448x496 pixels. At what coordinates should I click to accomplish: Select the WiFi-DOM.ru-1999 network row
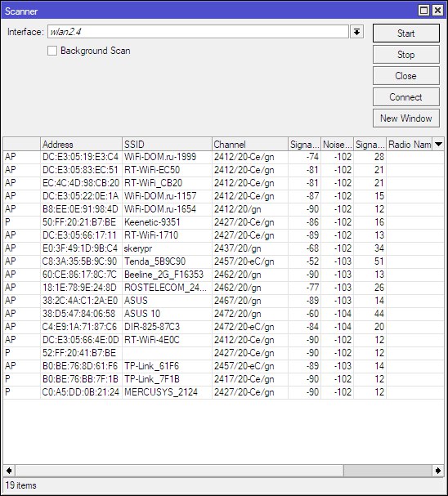coord(223,157)
